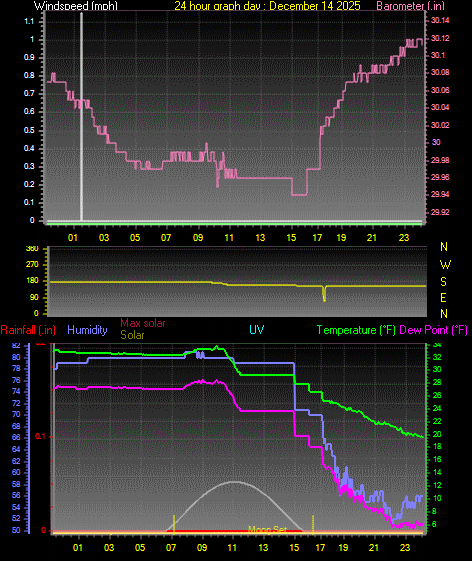Viewport: 472px width, 561px height.
Task: Click the 180 degree wind direction tick
Action: [32, 280]
